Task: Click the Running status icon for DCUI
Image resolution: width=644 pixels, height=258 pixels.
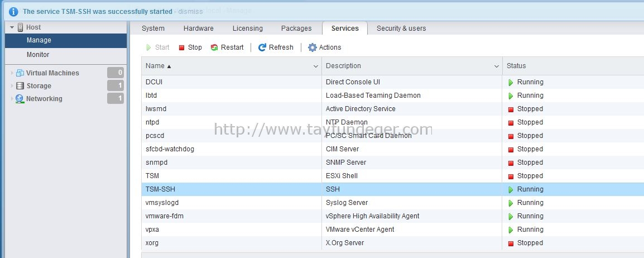Action: click(x=511, y=83)
